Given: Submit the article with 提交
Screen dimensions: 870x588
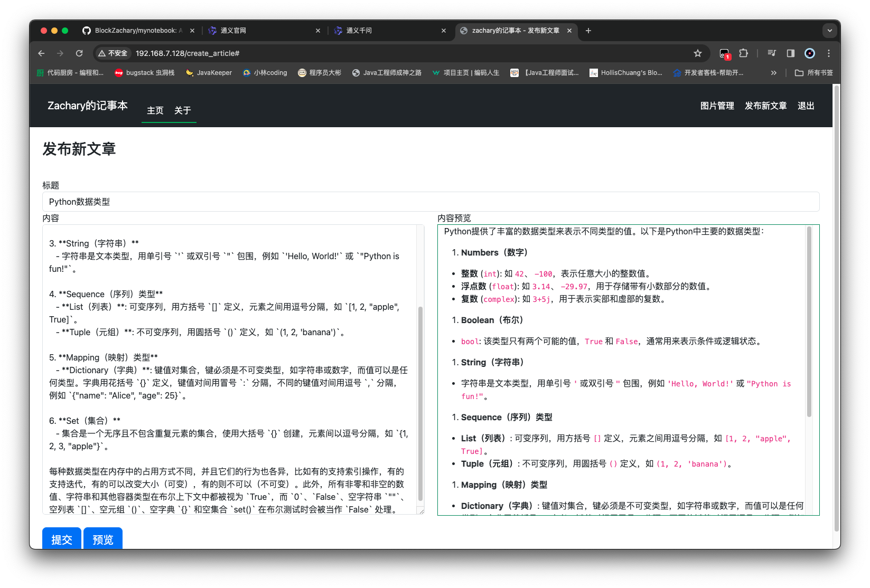Looking at the screenshot, I should click(62, 538).
